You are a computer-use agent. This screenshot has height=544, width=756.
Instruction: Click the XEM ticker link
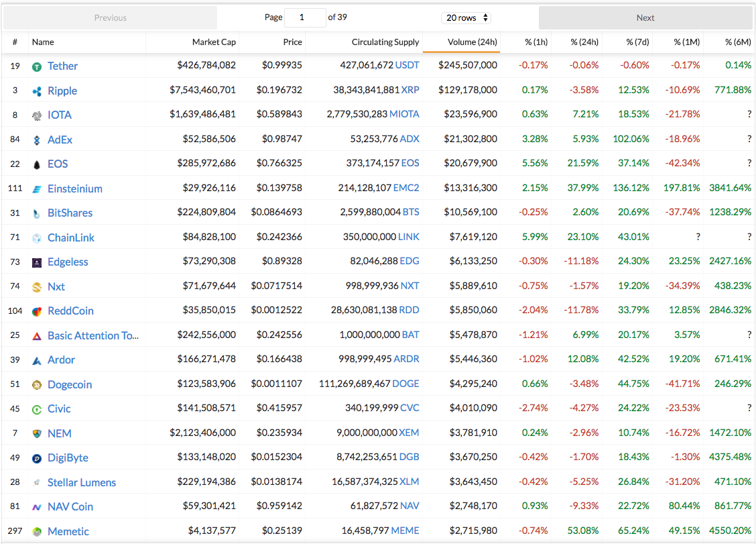point(409,433)
